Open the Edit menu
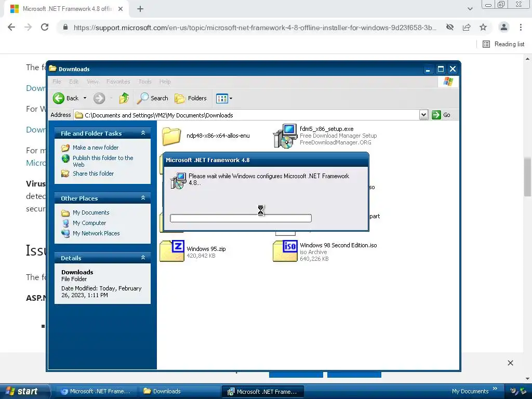The image size is (532, 399). [x=74, y=82]
